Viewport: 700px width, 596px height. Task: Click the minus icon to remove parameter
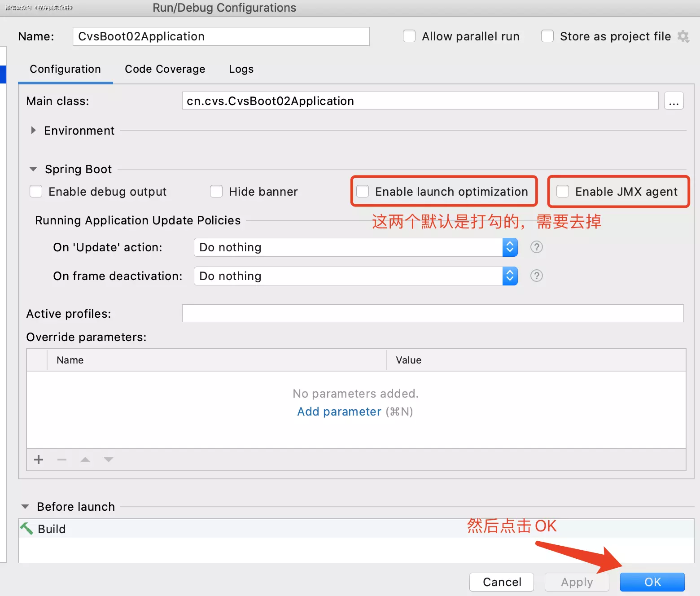tap(62, 460)
